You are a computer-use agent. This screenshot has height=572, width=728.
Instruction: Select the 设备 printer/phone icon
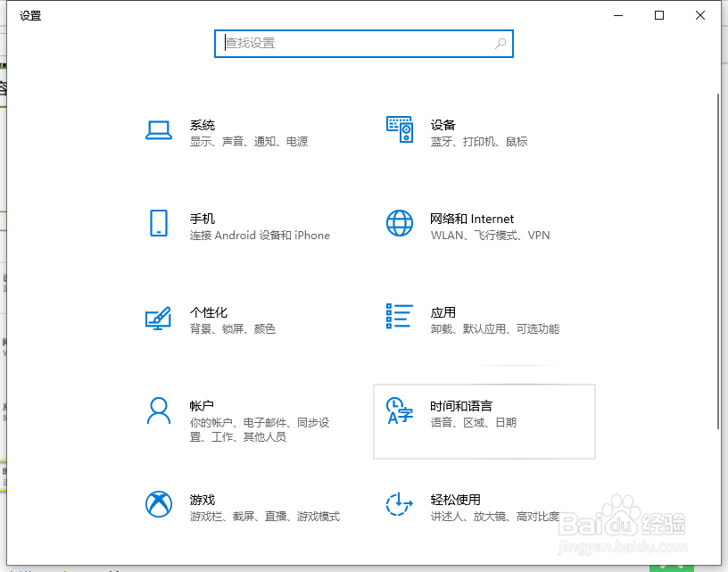(399, 130)
